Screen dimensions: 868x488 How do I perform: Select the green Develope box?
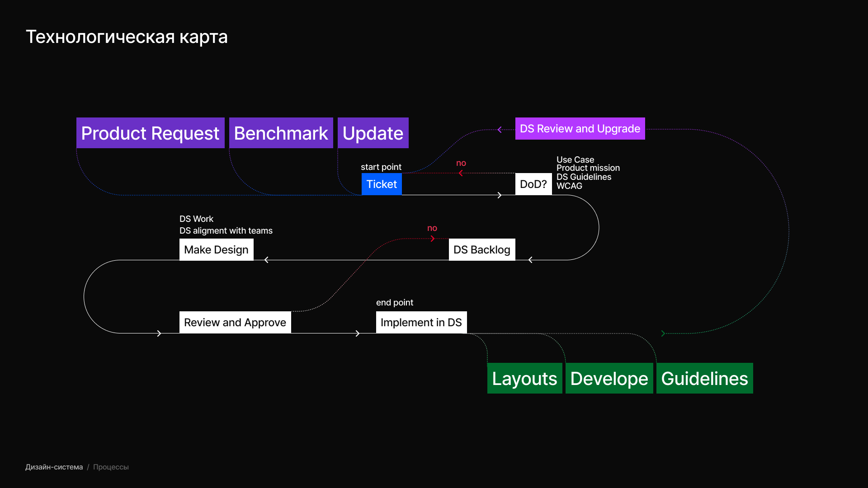tap(609, 378)
